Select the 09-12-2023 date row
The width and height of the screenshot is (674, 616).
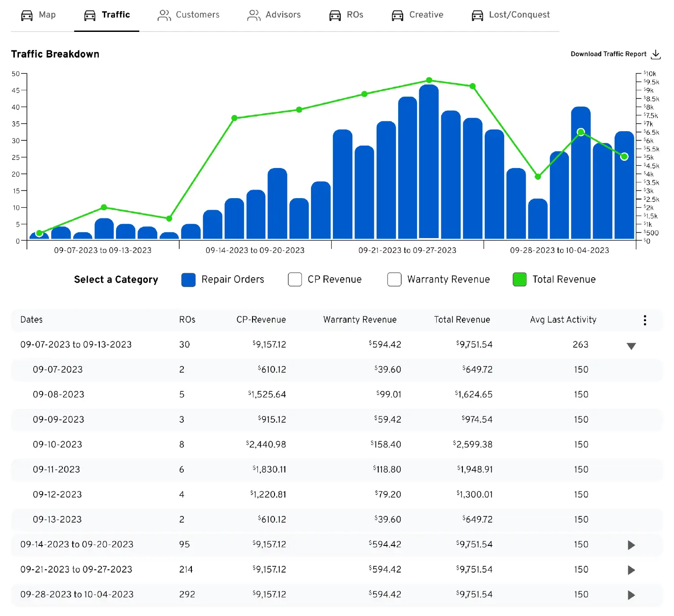pyautogui.click(x=337, y=494)
